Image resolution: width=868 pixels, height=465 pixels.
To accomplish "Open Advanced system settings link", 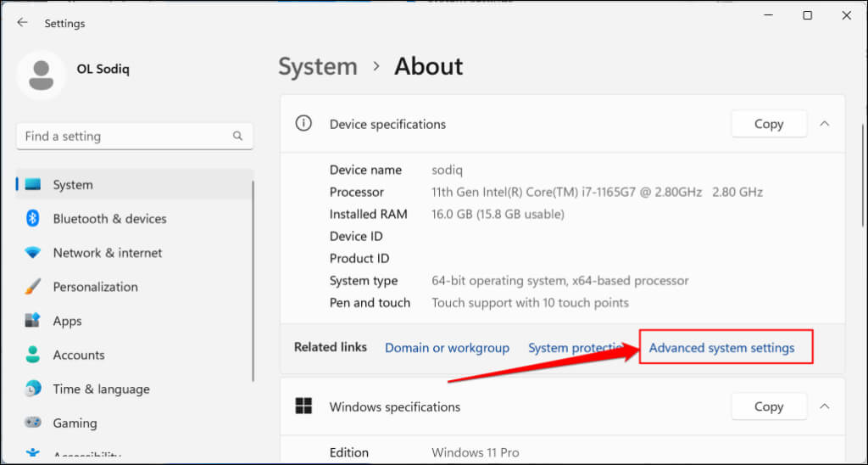I will [721, 348].
